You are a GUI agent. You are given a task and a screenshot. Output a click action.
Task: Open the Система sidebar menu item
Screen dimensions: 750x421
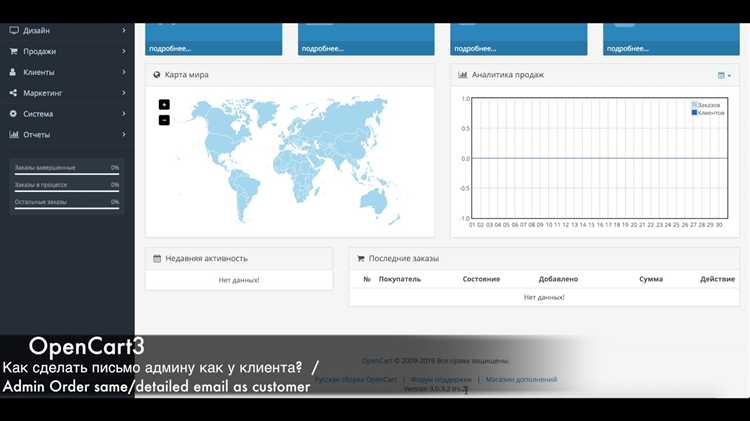67,114
